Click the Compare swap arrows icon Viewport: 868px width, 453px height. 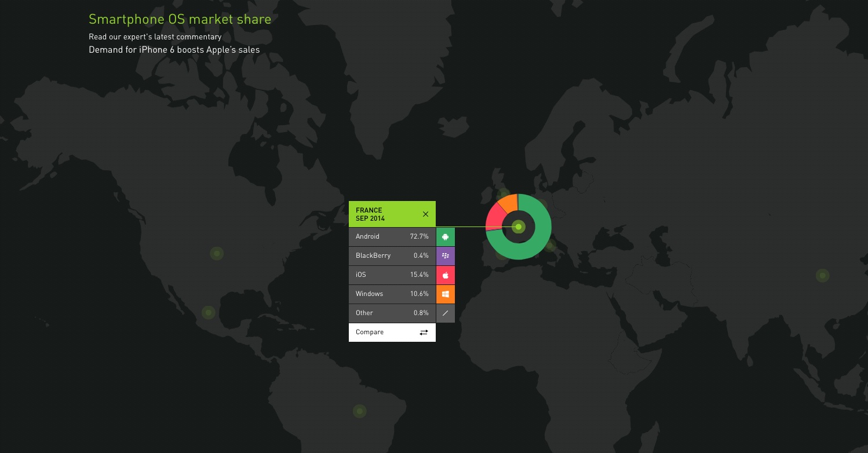[424, 333]
